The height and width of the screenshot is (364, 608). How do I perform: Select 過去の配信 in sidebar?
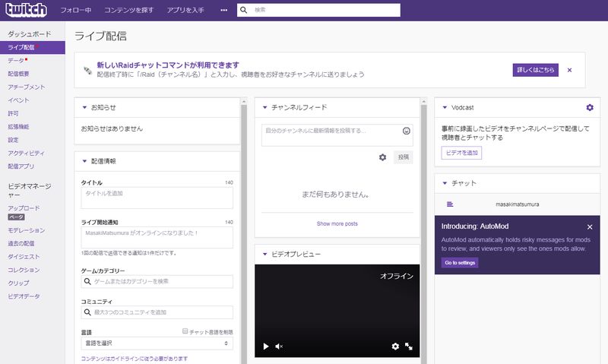[x=21, y=243]
